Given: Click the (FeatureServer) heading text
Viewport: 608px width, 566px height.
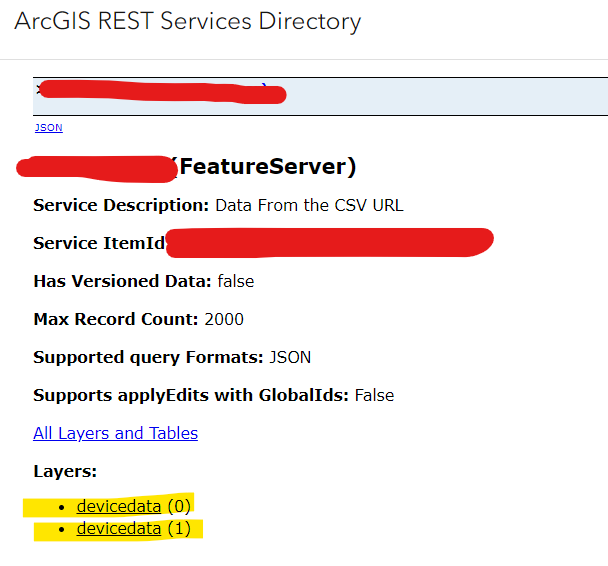Looking at the screenshot, I should pyautogui.click(x=267, y=167).
